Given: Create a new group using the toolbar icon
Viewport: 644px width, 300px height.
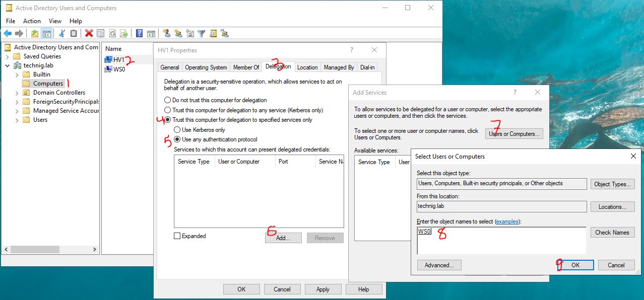Looking at the screenshot, I should coord(178,33).
